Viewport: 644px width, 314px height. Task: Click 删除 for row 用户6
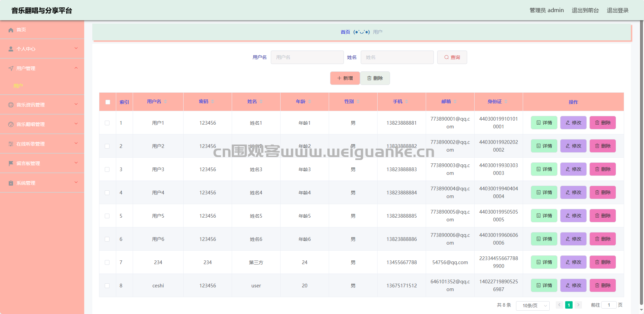603,239
